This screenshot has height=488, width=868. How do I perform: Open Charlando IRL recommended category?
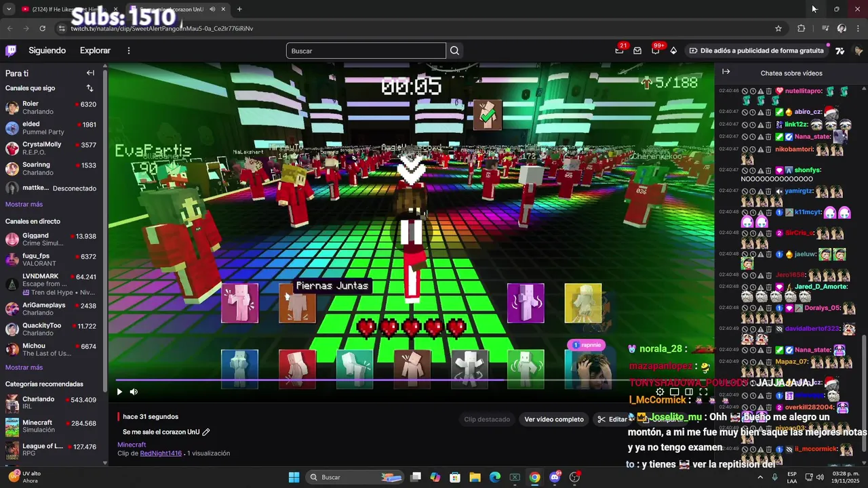52,403
